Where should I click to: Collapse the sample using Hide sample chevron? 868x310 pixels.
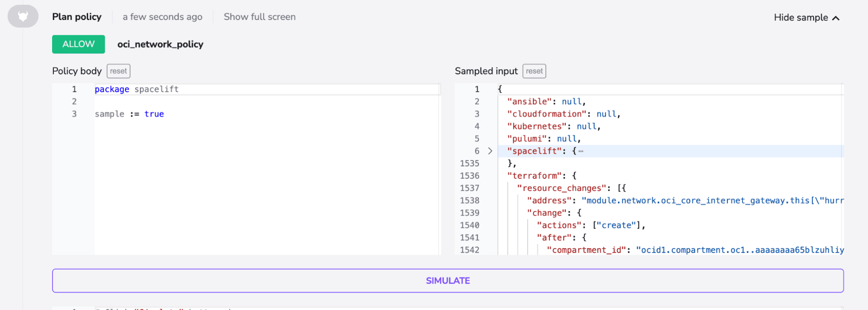836,18
